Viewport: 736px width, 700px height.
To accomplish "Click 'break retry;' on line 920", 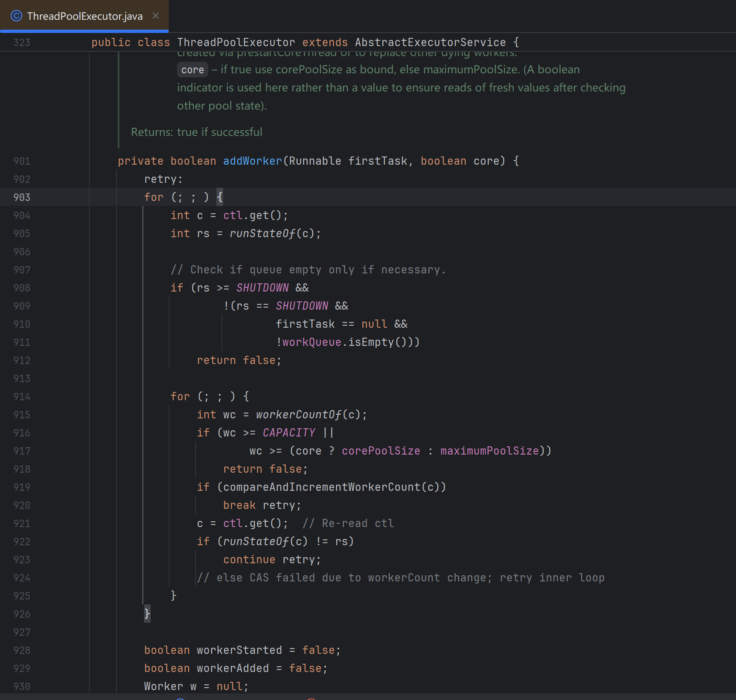I will (x=262, y=505).
